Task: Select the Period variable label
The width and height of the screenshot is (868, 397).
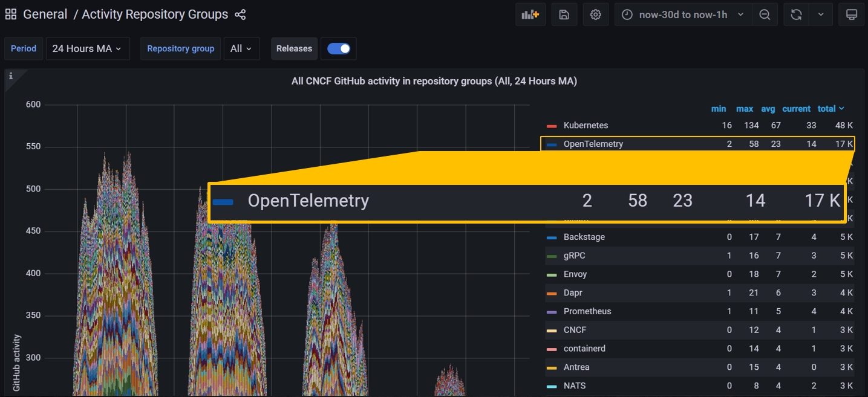Action: (24, 48)
